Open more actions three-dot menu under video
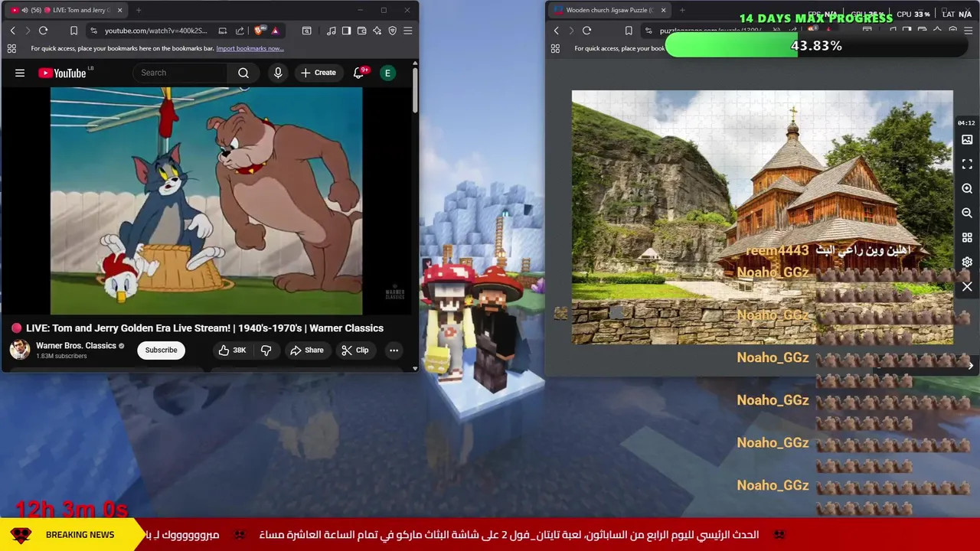This screenshot has width=980, height=551. (x=394, y=350)
